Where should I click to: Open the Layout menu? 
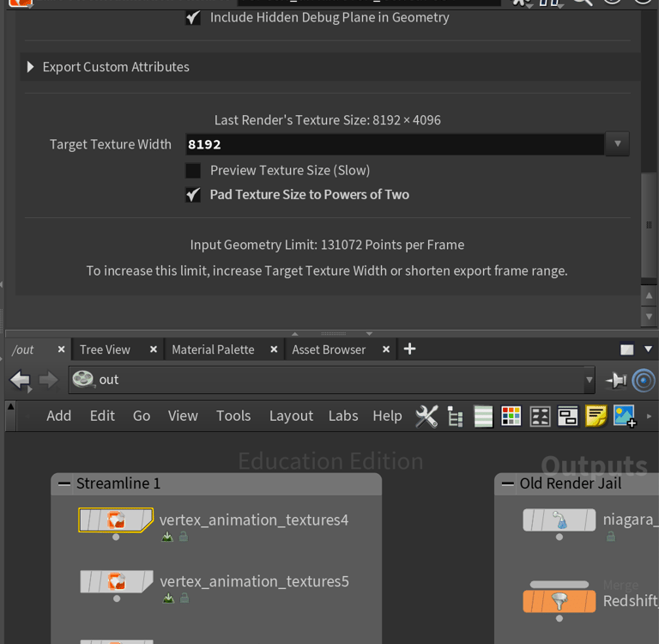point(291,416)
